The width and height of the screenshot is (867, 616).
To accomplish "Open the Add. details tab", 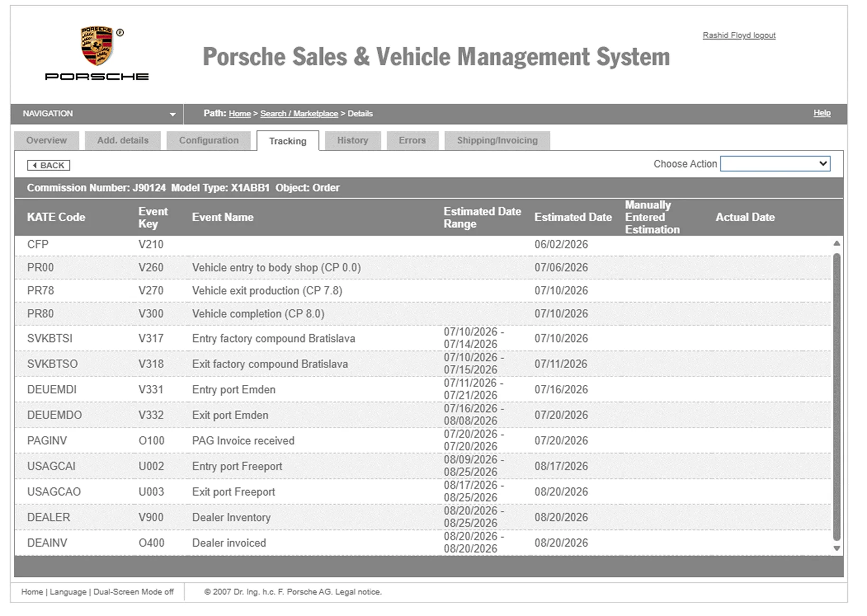I will pos(123,140).
